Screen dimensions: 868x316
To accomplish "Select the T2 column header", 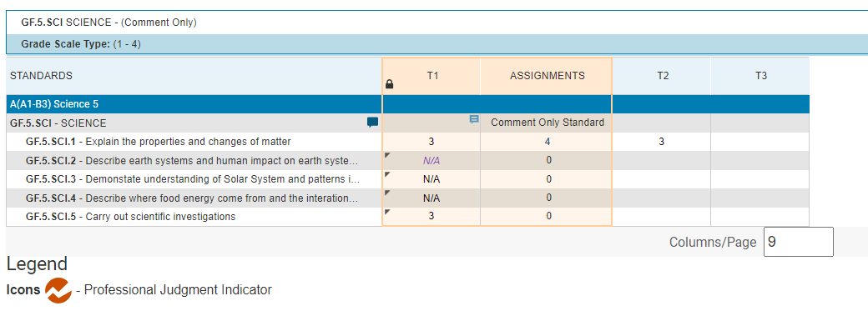I will click(662, 76).
